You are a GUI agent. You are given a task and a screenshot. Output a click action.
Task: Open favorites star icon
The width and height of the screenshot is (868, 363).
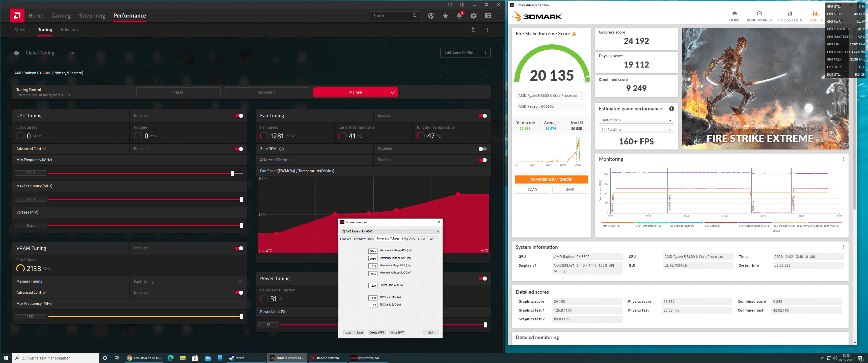click(x=445, y=15)
